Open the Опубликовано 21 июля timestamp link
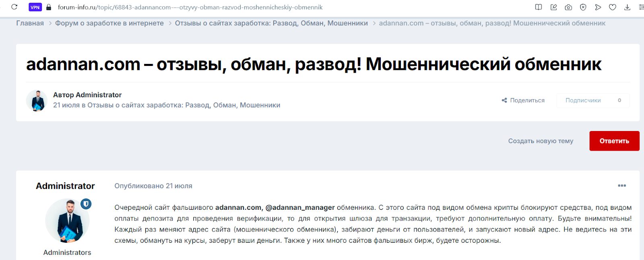This screenshot has width=644, height=260. [x=153, y=186]
